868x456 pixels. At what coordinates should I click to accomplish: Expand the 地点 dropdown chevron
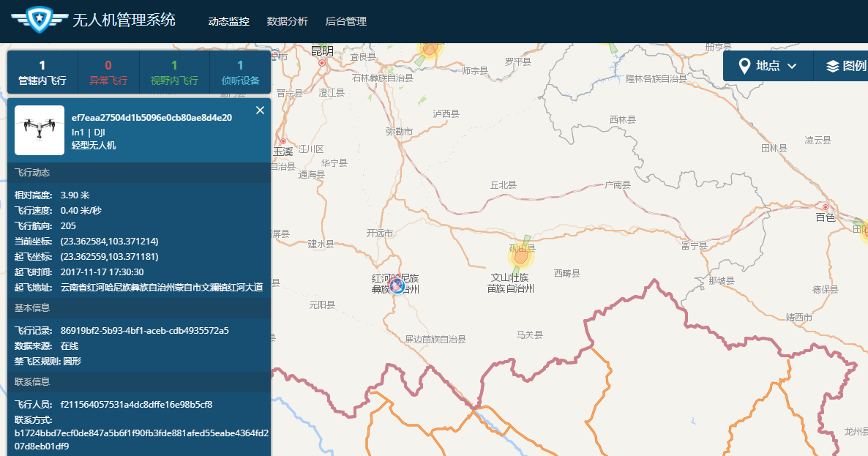(x=792, y=67)
